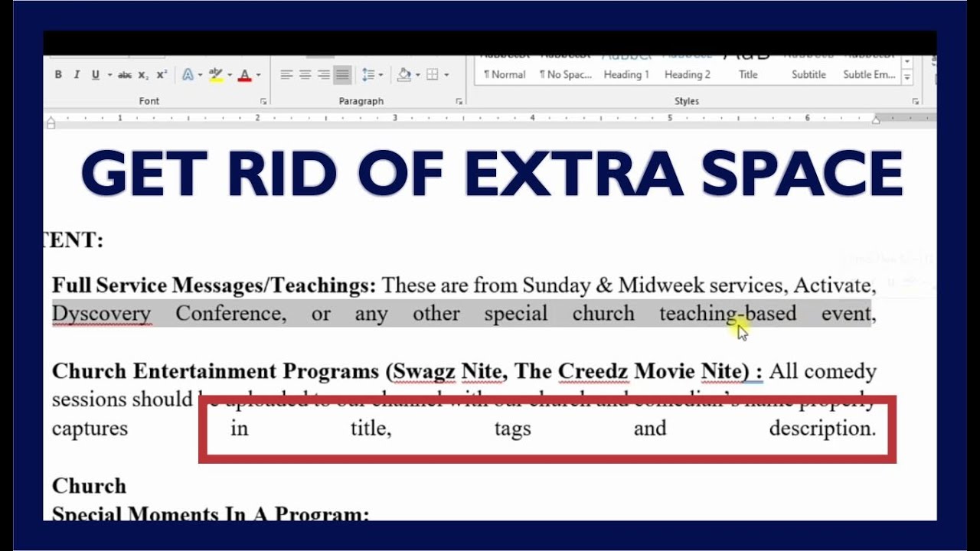The width and height of the screenshot is (980, 551).
Task: Apply the Heading 1 style
Action: pyautogui.click(x=626, y=69)
